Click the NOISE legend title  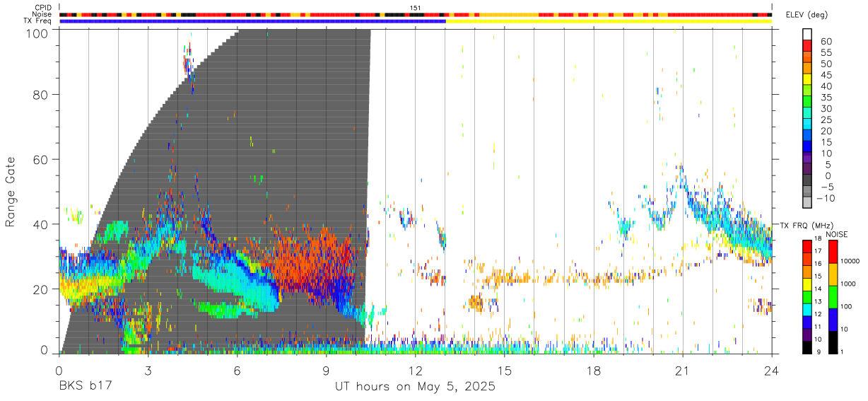pyautogui.click(x=838, y=234)
